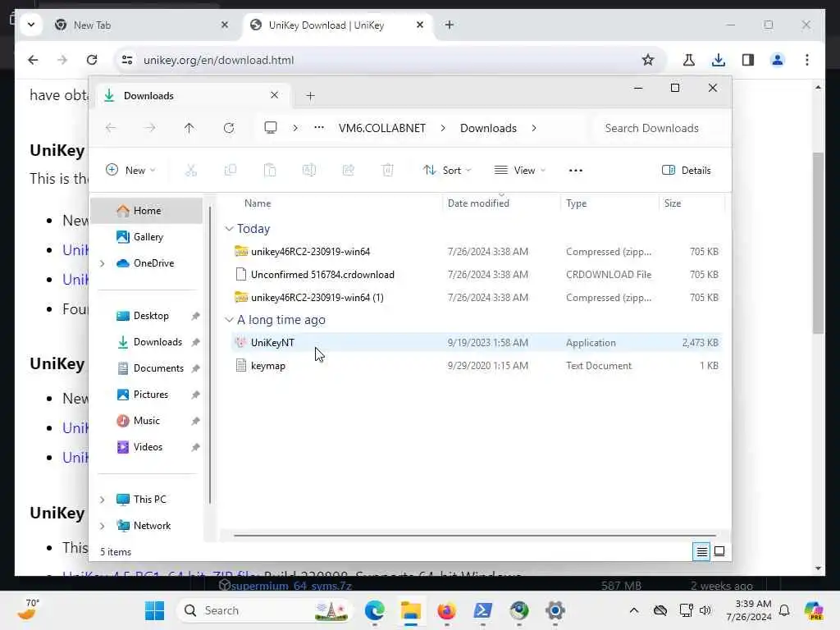Open the Sort dropdown
Viewport: 840px width, 630px height.
pos(447,171)
